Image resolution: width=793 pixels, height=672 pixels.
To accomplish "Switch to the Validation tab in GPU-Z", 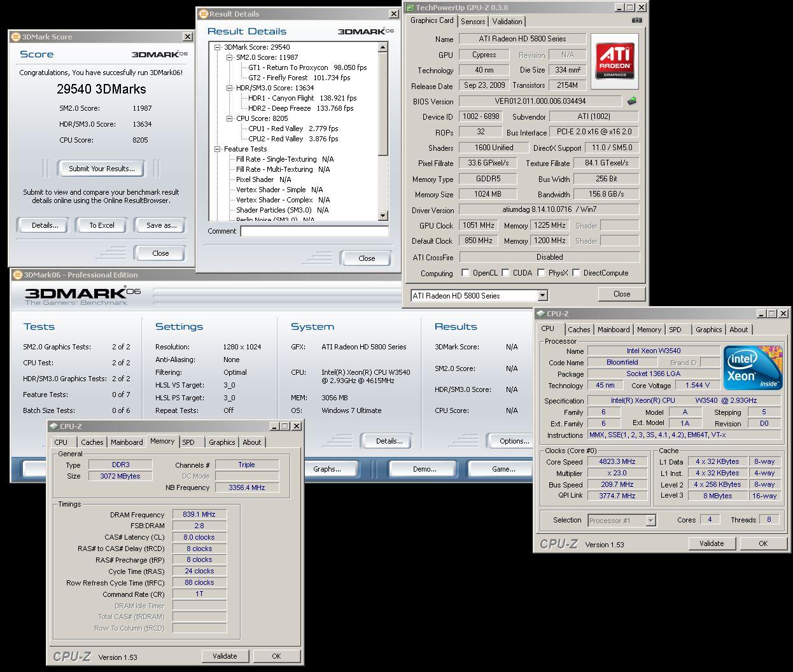I will [x=507, y=22].
